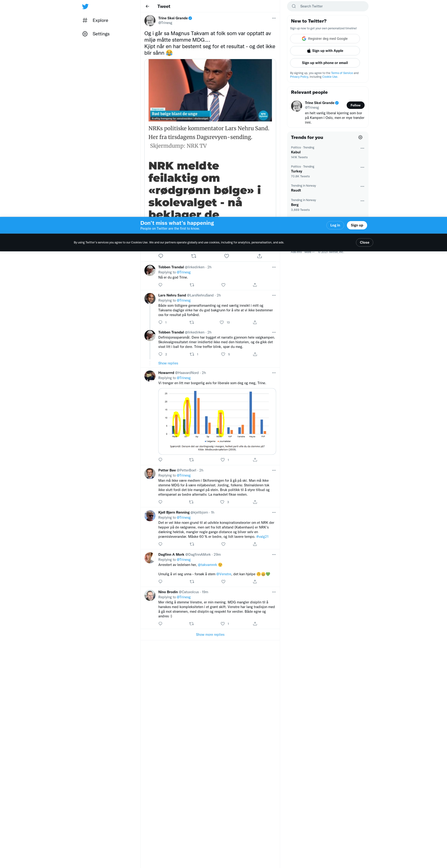Screen dimensions: 447x868
Task: Click Show more replies
Action: (x=210, y=635)
